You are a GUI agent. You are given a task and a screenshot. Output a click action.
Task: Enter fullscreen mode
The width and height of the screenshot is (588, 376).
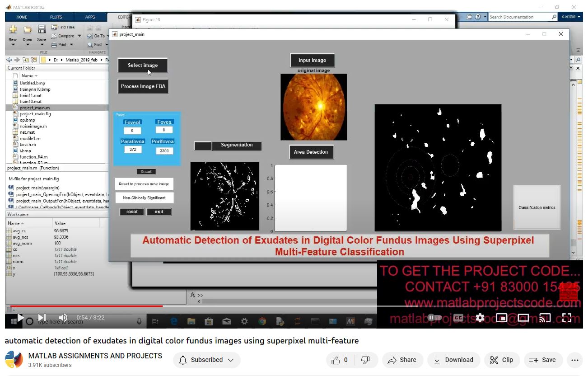567,318
